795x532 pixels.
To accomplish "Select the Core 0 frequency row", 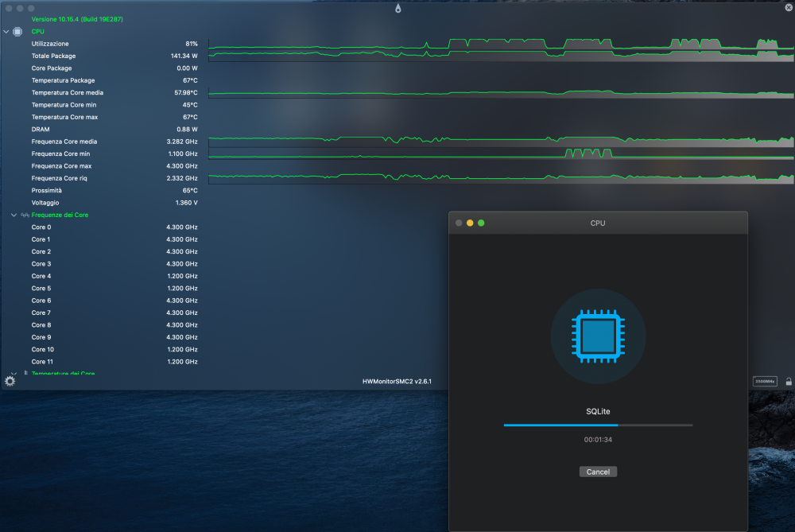I will pyautogui.click(x=114, y=227).
